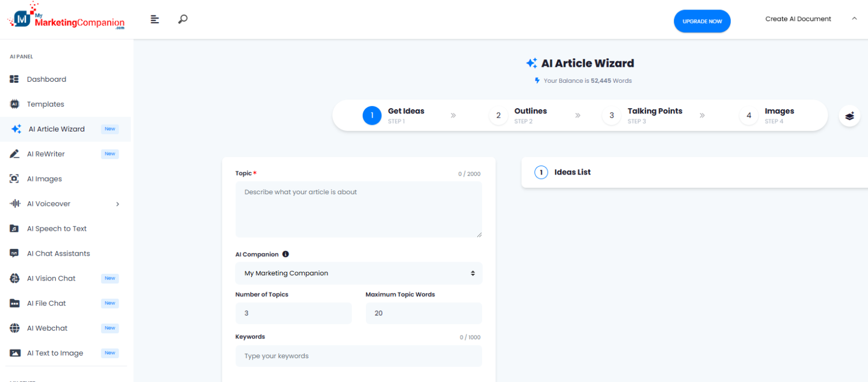Click the Upgrade Now button
Image resolution: width=868 pixels, height=382 pixels.
(x=702, y=21)
